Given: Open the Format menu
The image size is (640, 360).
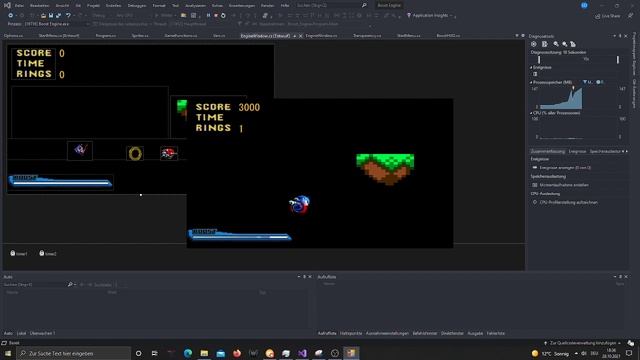Looking at the screenshot, I should point(159,6).
